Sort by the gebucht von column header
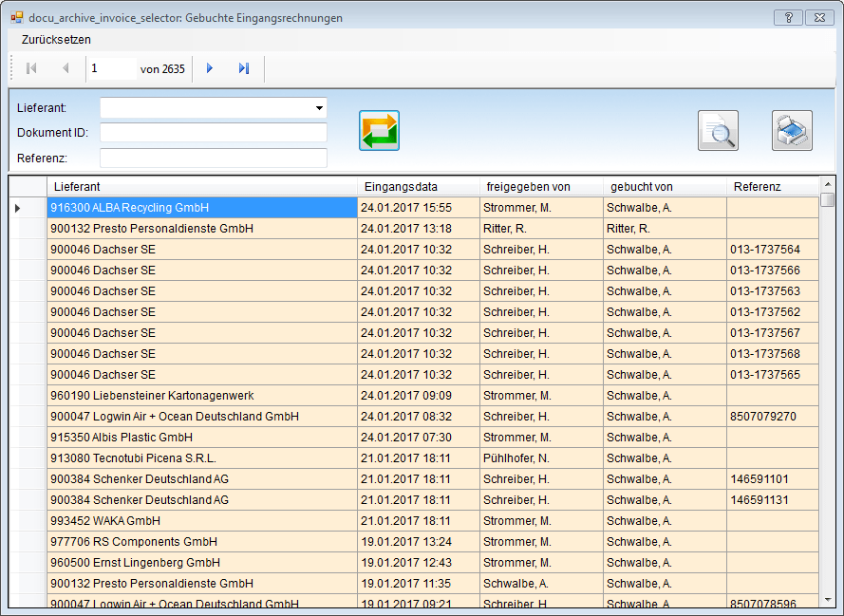 point(665,187)
